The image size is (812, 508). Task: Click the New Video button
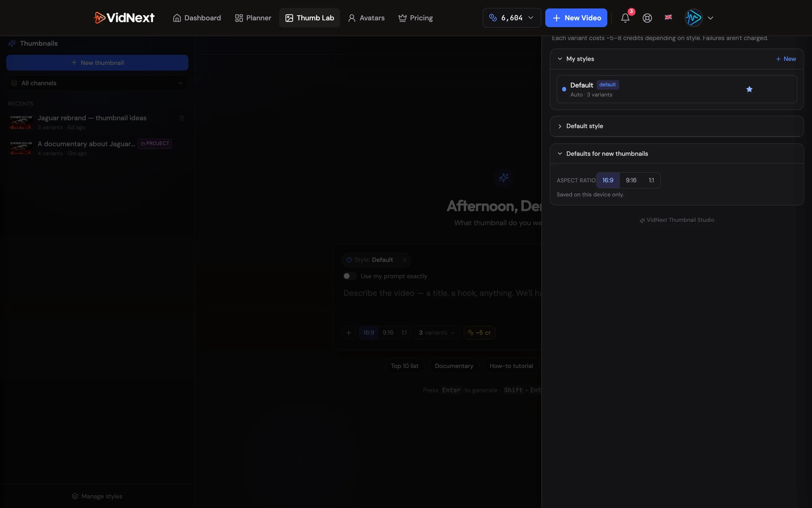point(576,18)
